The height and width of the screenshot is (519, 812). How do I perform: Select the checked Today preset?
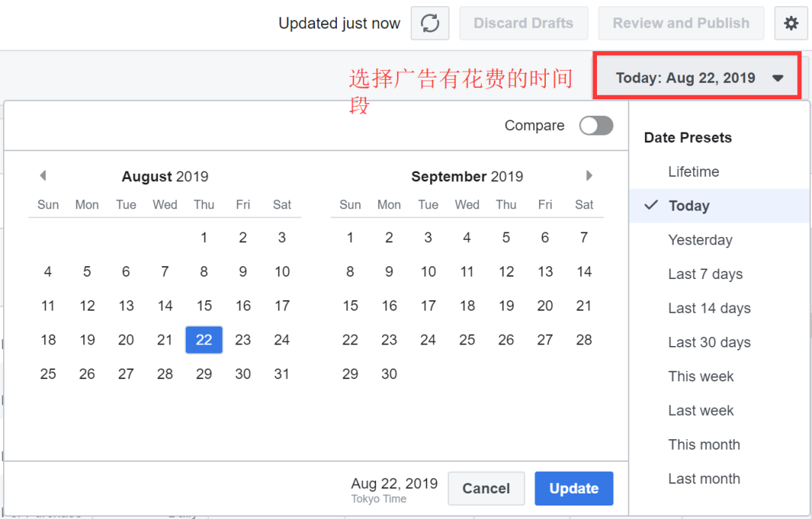tap(689, 206)
